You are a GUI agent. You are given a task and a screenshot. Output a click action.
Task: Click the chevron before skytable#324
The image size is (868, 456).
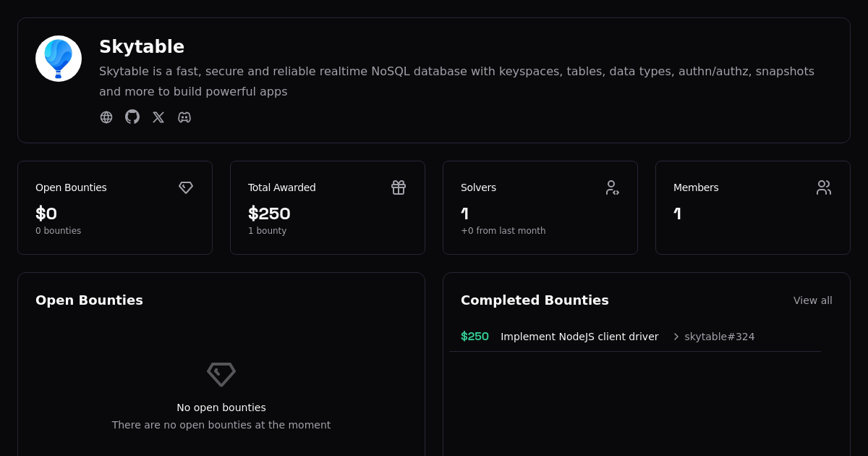click(x=676, y=337)
